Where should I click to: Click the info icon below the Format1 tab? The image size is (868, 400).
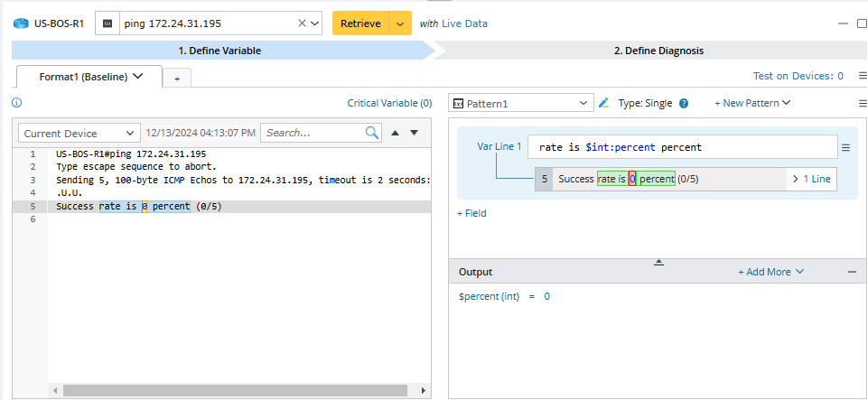coord(17,103)
